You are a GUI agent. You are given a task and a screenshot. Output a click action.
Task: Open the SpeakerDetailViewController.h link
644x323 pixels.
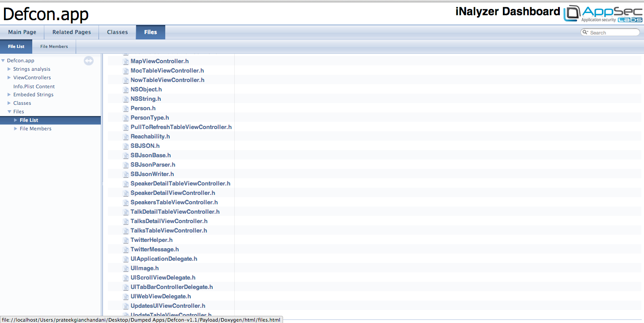(172, 193)
